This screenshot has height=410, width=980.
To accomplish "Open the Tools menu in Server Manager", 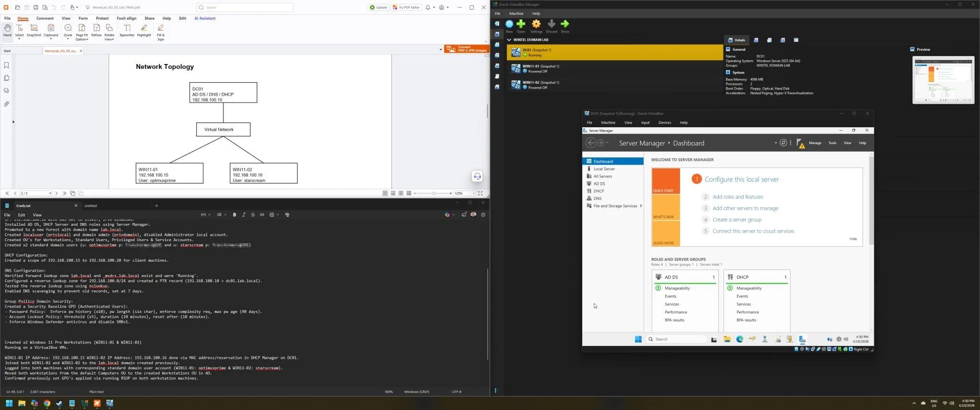I will [x=832, y=143].
